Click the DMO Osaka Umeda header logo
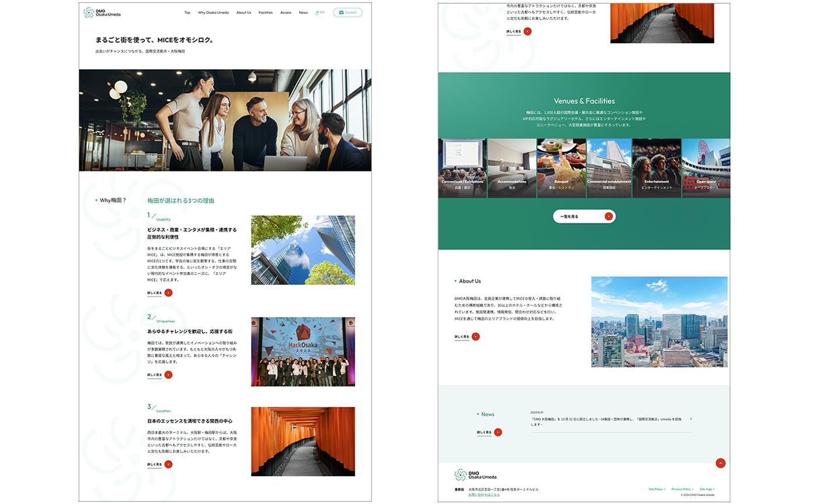 [102, 12]
